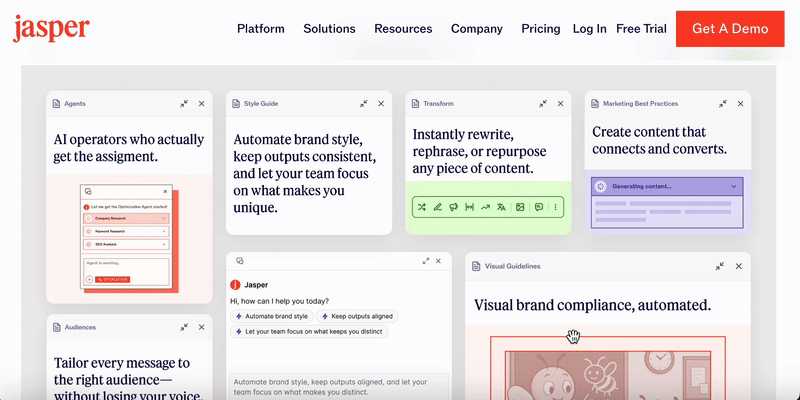800x400 pixels.
Task: Close the Visual Guidelines card
Action: pos(739,266)
